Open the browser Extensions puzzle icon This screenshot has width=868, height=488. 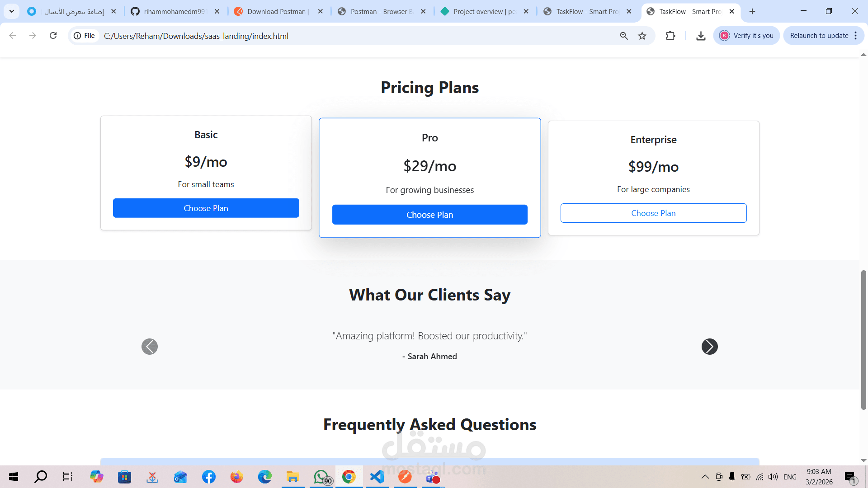(670, 36)
